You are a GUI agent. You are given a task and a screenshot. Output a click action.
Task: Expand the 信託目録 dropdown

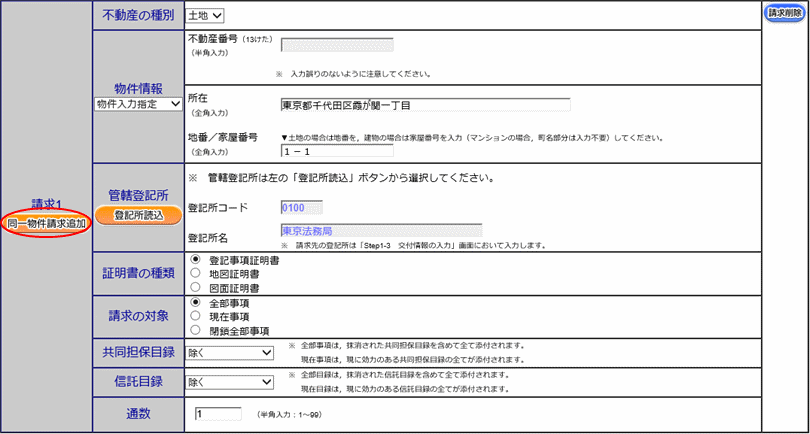[229, 382]
